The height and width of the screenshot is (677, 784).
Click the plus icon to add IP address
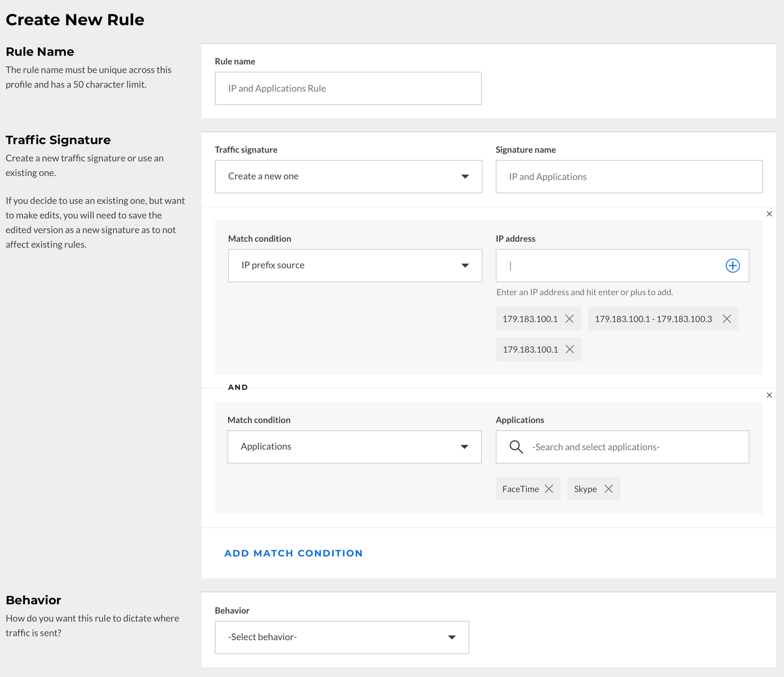tap(732, 266)
